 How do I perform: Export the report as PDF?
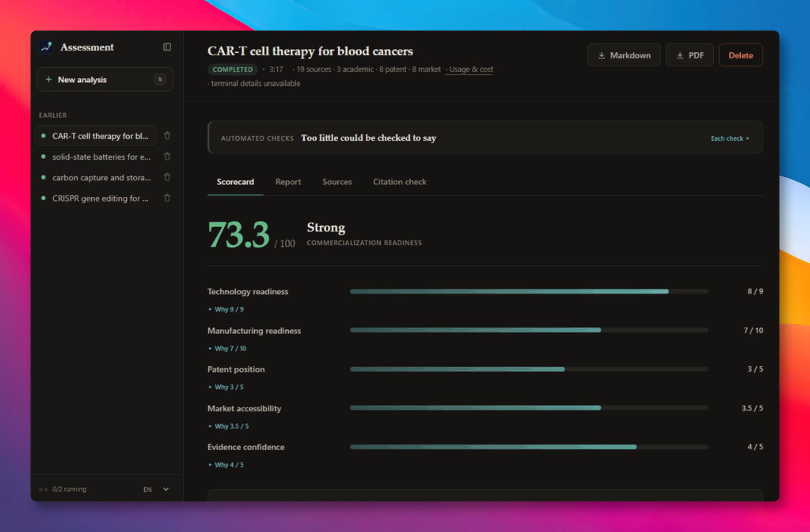click(x=689, y=55)
